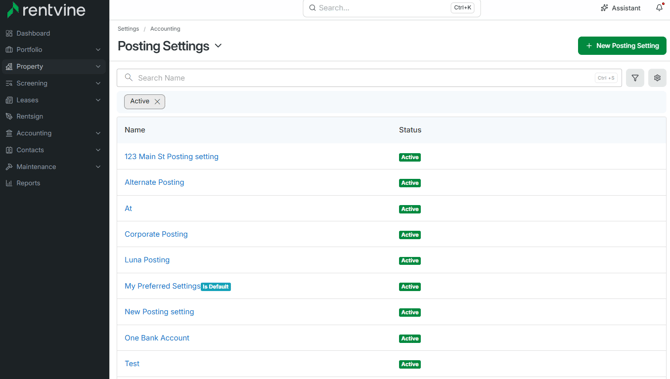
Task: Expand the Accounting menu chevron
Action: coord(98,133)
